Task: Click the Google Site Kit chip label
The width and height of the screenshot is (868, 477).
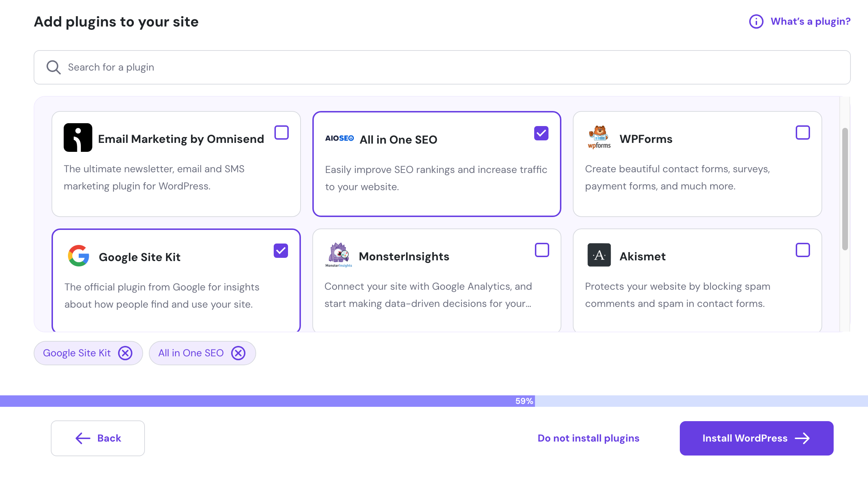Action: pyautogui.click(x=77, y=353)
